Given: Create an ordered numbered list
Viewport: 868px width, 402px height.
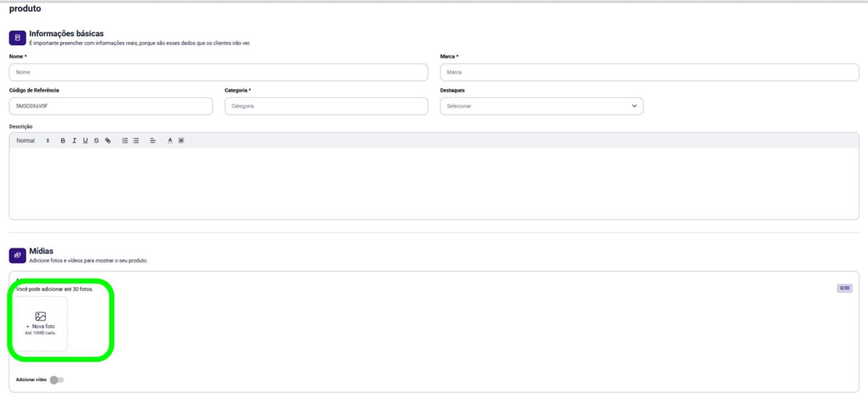Looking at the screenshot, I should (125, 141).
